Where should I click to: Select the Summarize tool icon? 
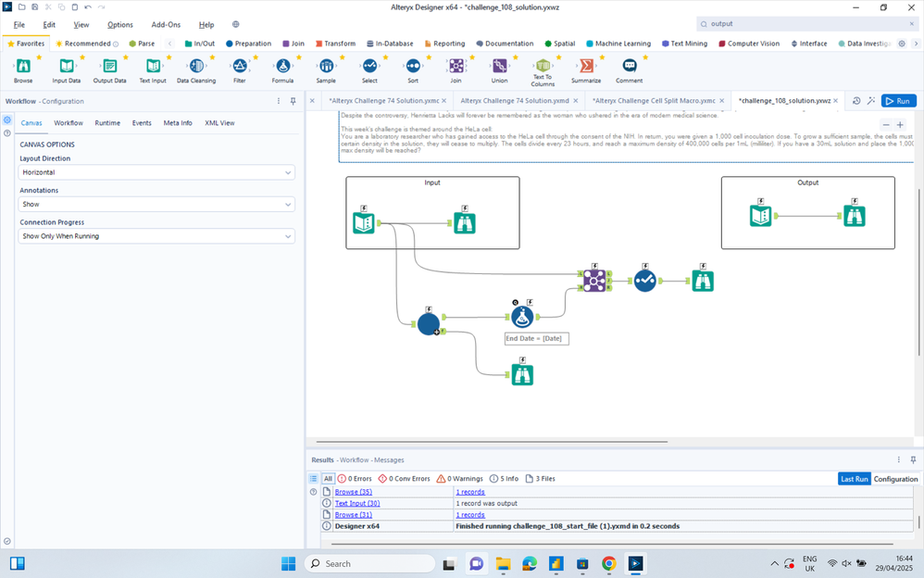click(586, 67)
